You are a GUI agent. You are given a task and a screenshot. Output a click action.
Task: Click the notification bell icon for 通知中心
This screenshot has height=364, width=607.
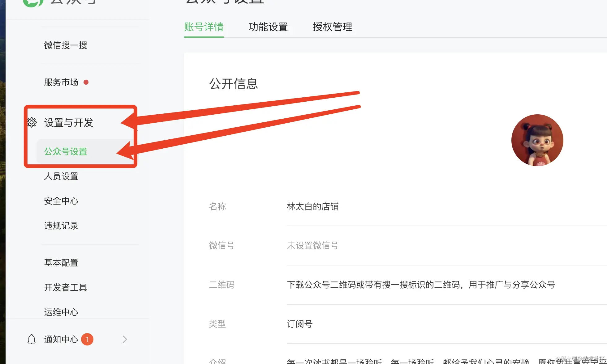click(32, 339)
